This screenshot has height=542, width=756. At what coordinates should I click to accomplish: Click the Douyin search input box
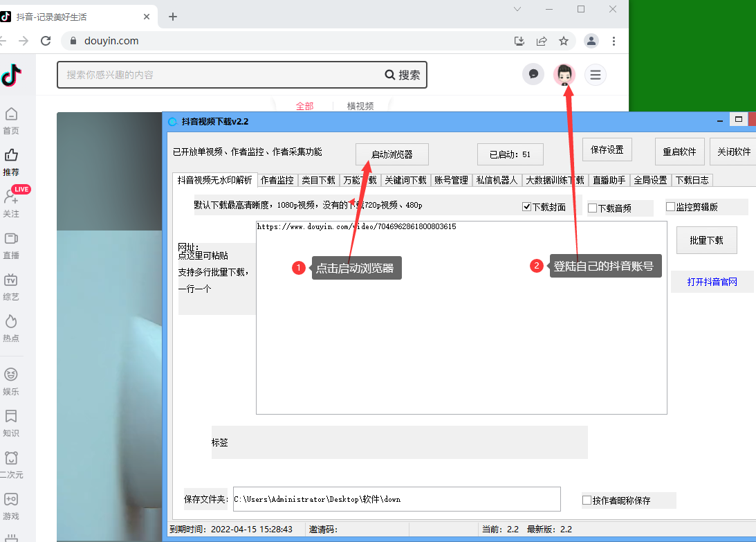[x=222, y=75]
